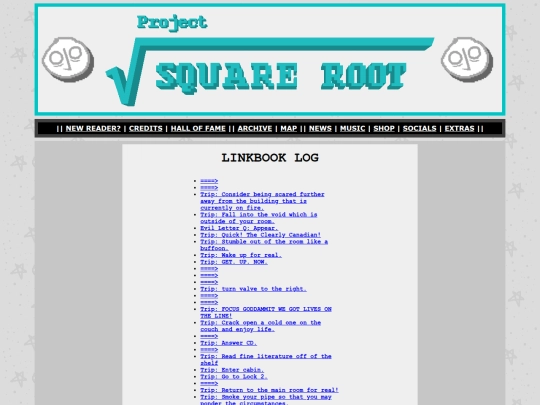Image resolution: width=540 pixels, height=405 pixels.
Task: Open 'Trip: Read fine literature' link
Action: tap(266, 360)
